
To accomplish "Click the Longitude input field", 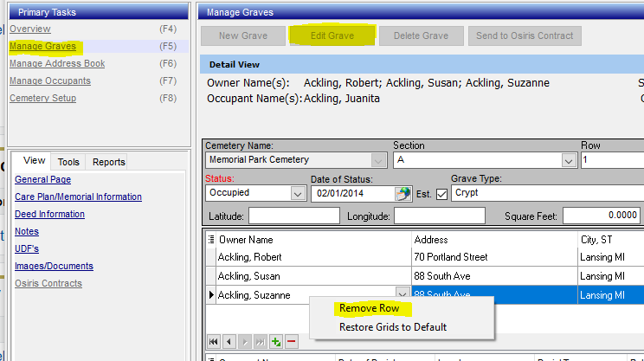I will click(x=440, y=216).
